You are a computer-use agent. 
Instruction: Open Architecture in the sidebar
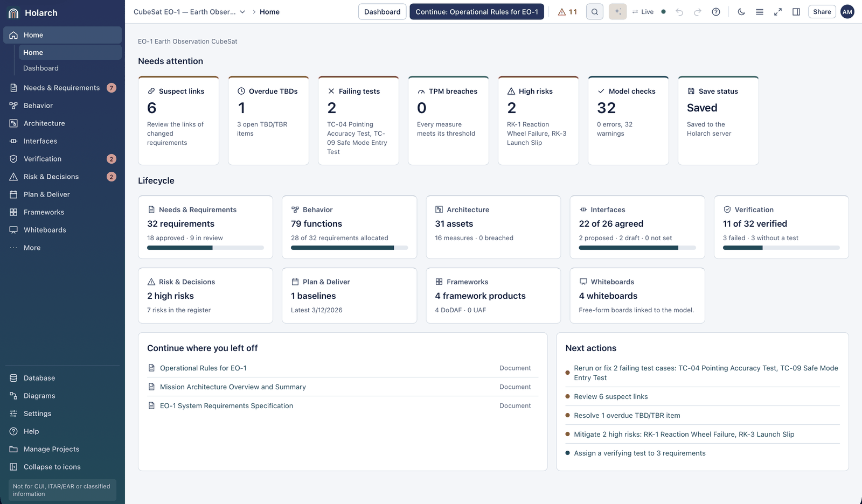62,123
